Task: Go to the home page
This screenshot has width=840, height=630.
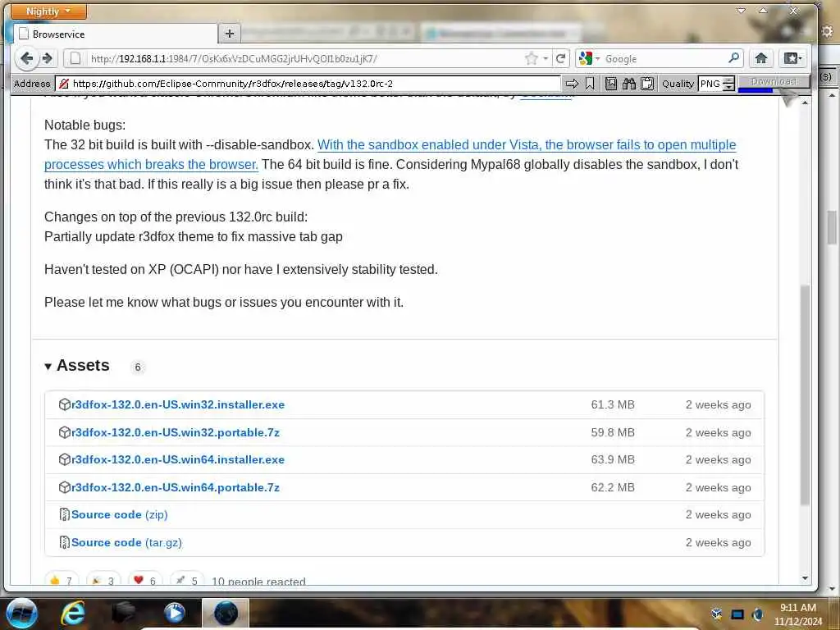Action: pos(760,58)
